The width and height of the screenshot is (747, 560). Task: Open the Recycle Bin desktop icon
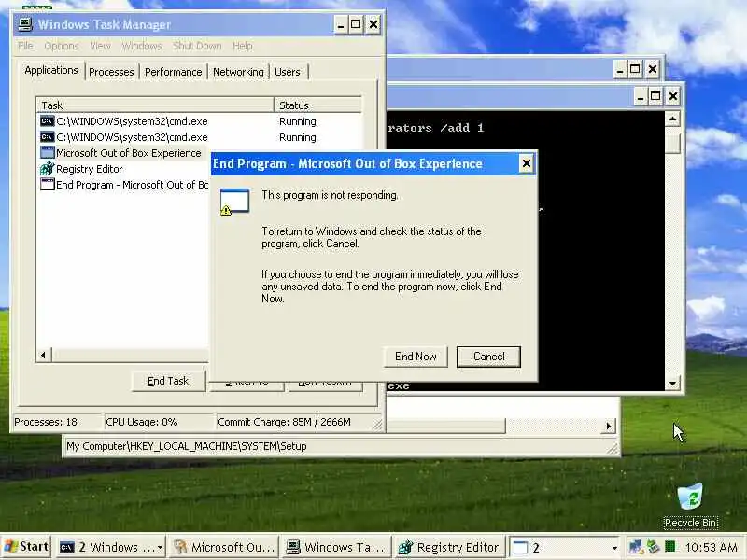pyautogui.click(x=690, y=505)
